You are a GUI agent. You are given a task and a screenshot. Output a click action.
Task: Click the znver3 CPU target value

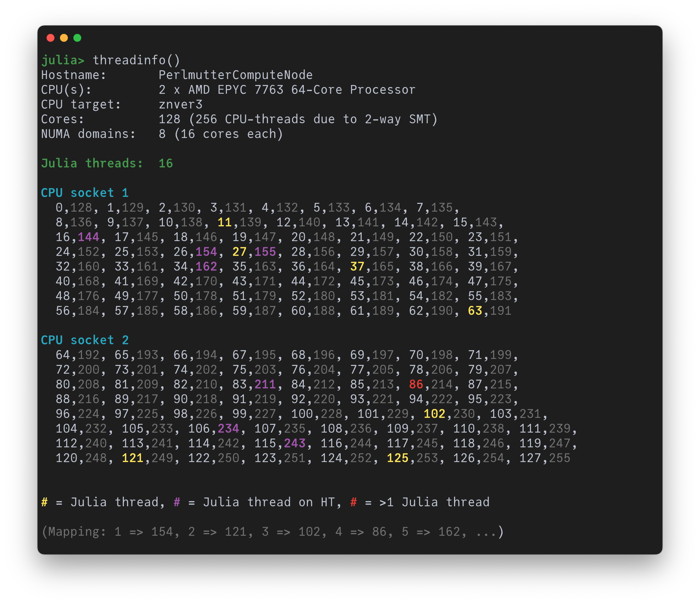tap(181, 105)
